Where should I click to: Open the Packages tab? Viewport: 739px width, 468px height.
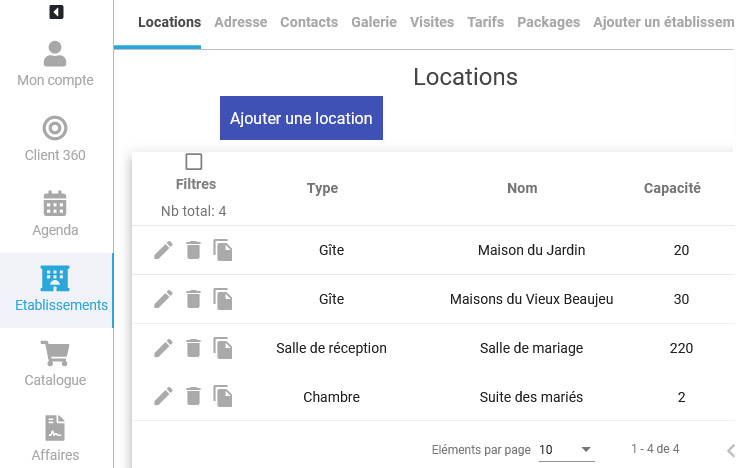(549, 22)
